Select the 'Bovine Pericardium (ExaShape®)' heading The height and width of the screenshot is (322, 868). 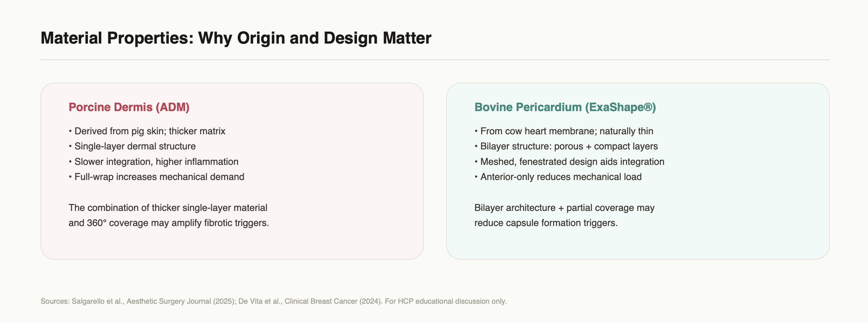565,107
